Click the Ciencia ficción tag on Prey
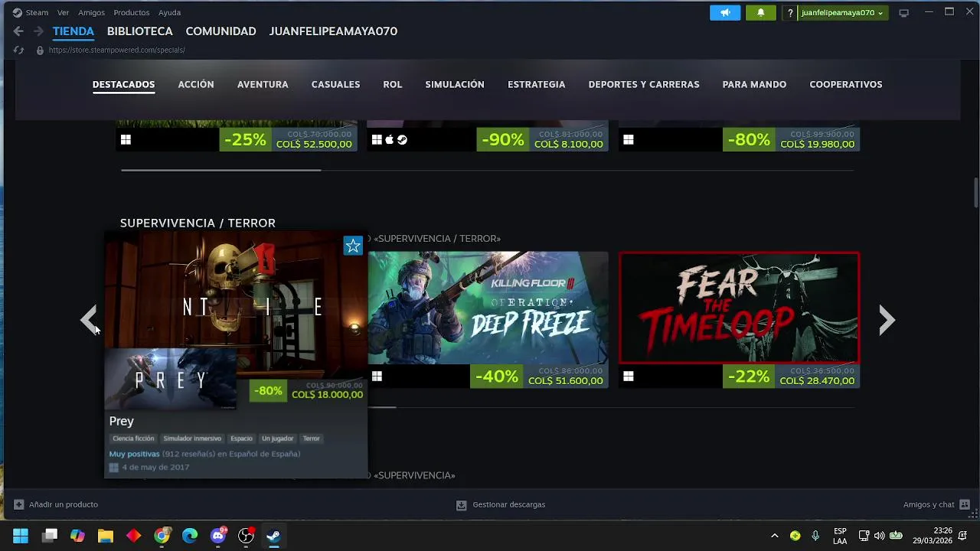Viewport: 980px width, 551px height. point(133,439)
